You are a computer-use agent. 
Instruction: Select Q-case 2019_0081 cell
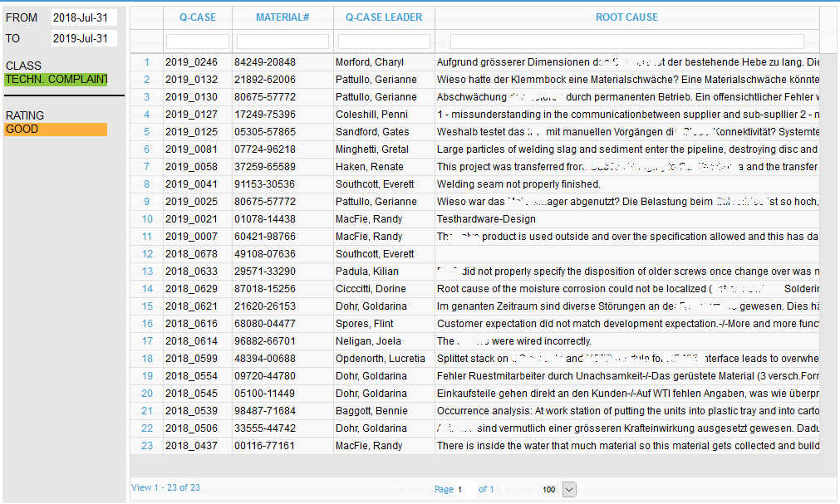point(198,149)
